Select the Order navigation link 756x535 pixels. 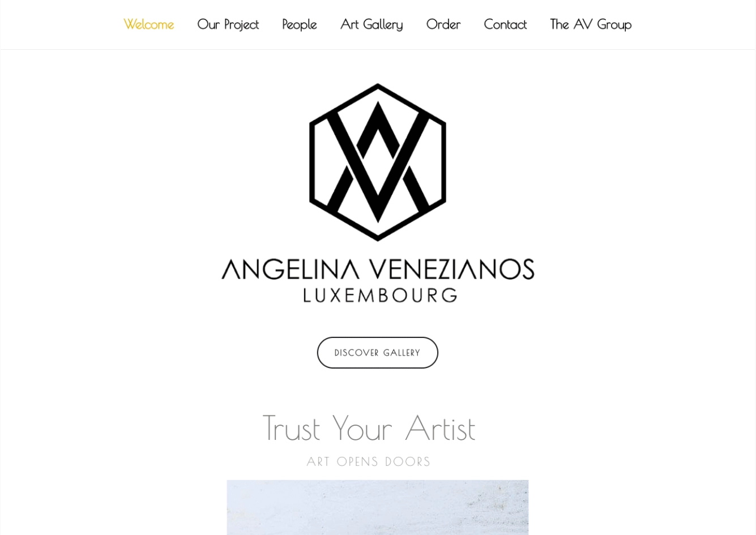coord(443,24)
